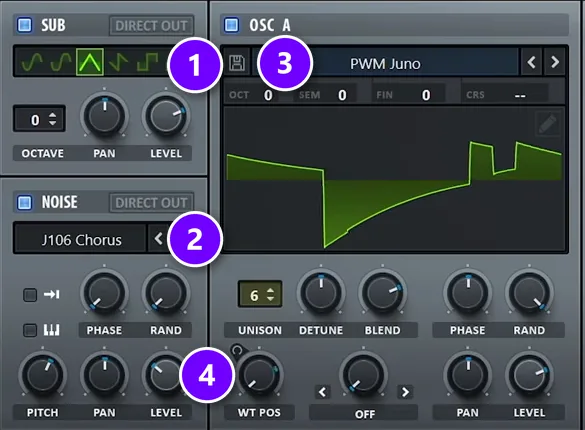The image size is (585, 430).
Task: Enable NOISE DIRECT OUT
Action: click(151, 203)
